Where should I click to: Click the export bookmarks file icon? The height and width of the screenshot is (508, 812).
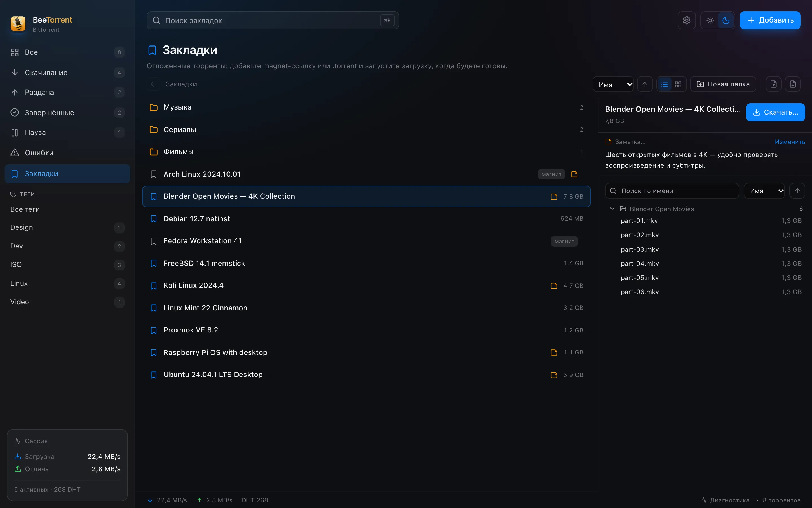(x=773, y=84)
